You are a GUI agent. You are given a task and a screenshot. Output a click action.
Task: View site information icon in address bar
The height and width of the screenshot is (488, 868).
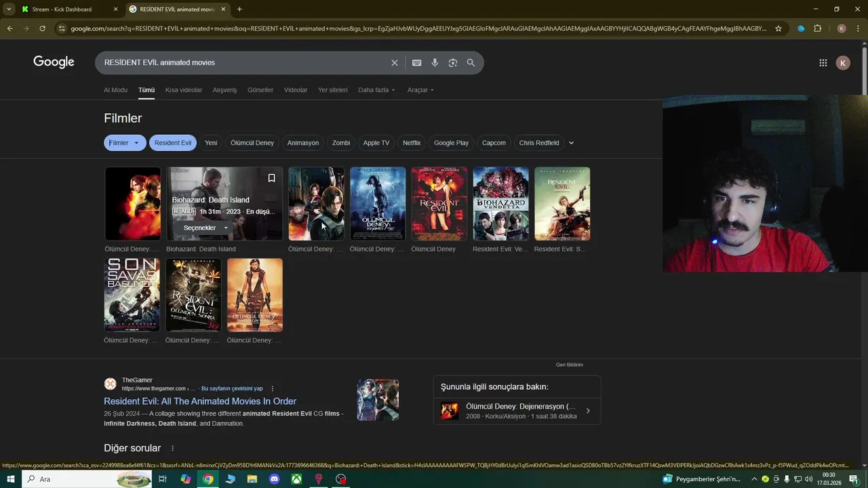coord(62,28)
